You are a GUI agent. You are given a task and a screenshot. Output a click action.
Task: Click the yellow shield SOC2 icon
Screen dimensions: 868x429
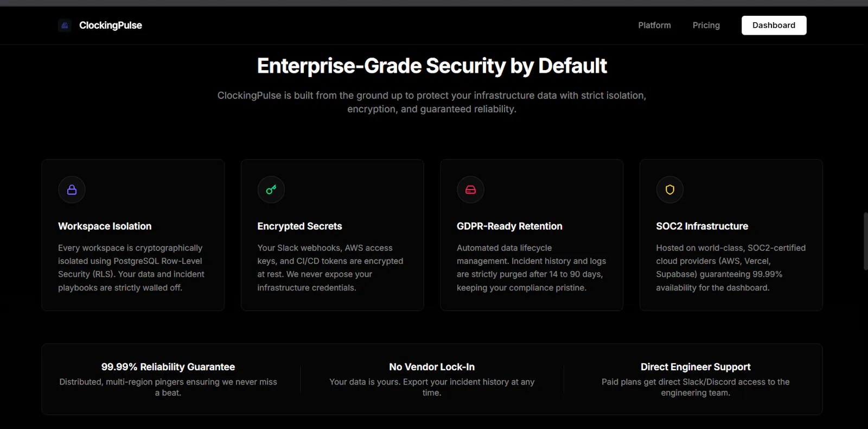(670, 190)
